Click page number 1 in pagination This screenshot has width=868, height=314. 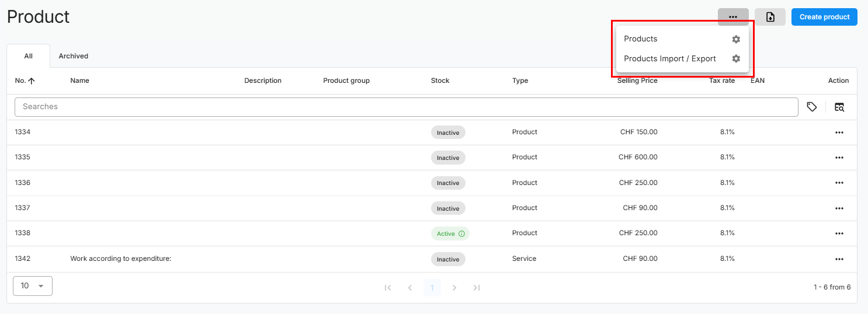point(432,287)
